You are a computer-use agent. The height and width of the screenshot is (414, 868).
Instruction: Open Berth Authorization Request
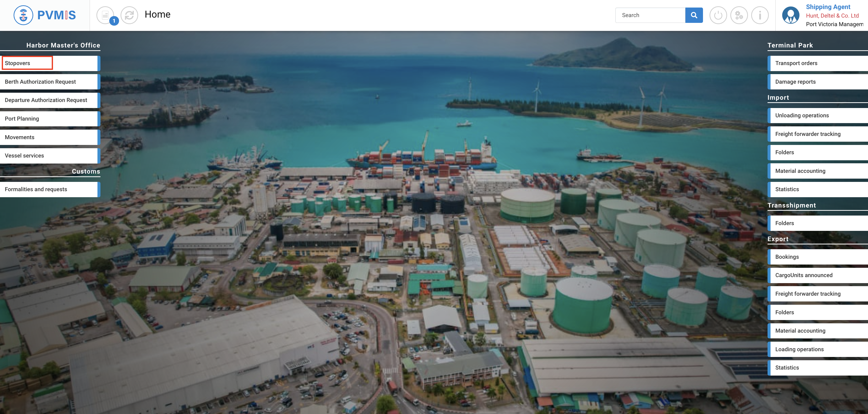[x=40, y=82]
